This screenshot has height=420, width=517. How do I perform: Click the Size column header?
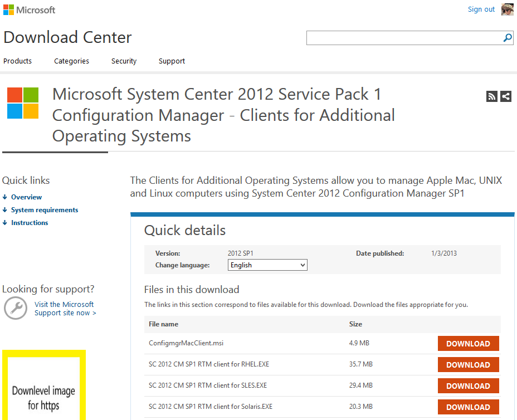pos(355,324)
